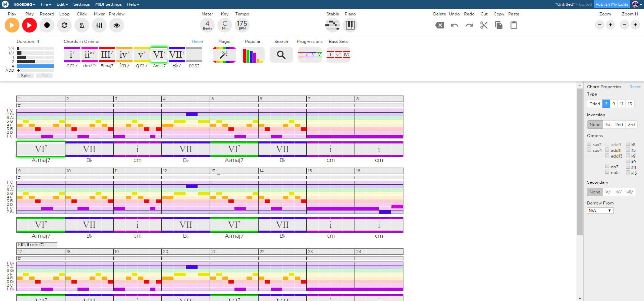Open the Piano keyboard icon

[350, 25]
